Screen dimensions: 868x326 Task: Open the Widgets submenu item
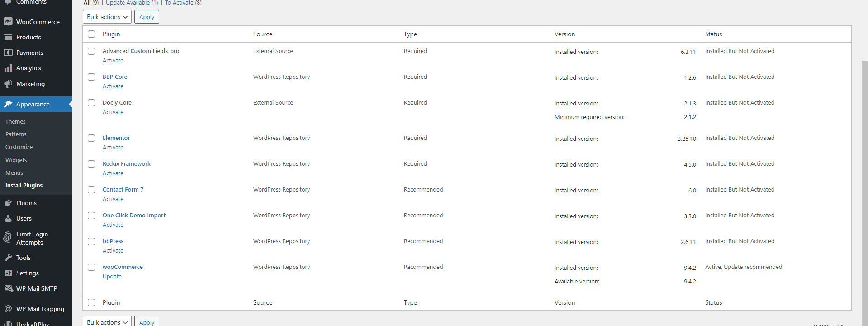[16, 160]
